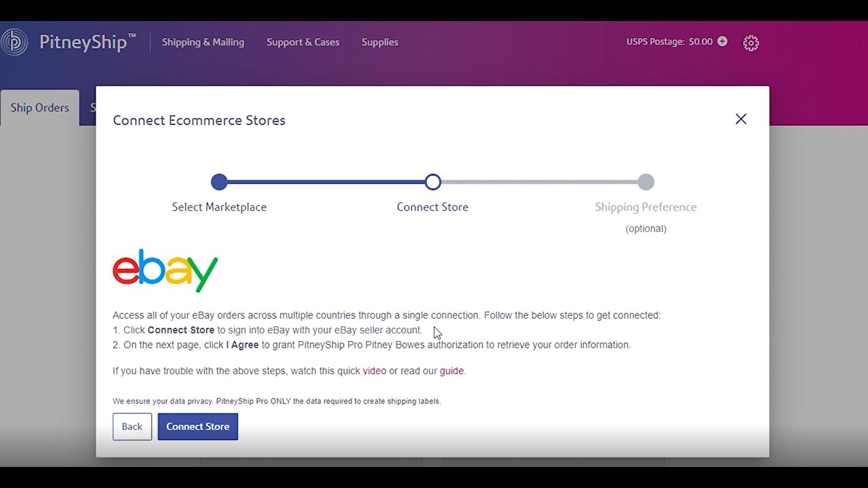Click the Connect Ecommerce Stores dialog title
The height and width of the screenshot is (488, 868).
pyautogui.click(x=199, y=120)
